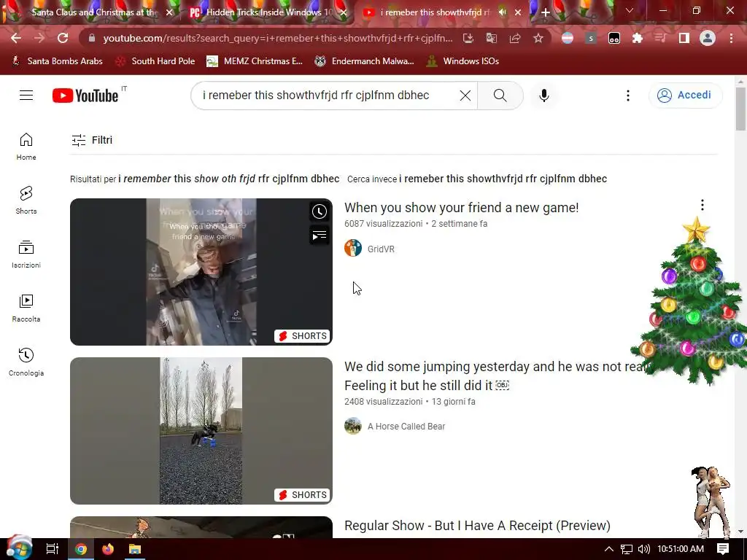Add first video to queue icon
This screenshot has height=560, width=747.
click(x=320, y=236)
